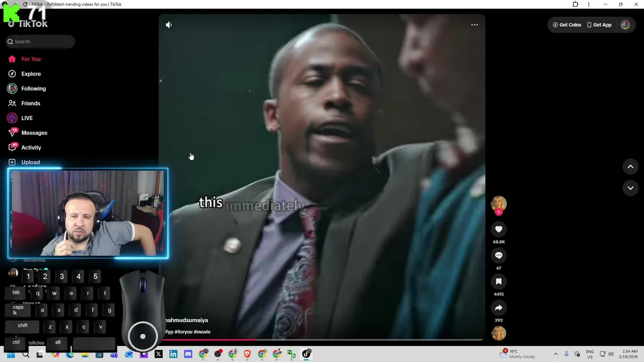Open the profile avatar menu in the top-right corner
Screen dimensions: 644x362
625,25
